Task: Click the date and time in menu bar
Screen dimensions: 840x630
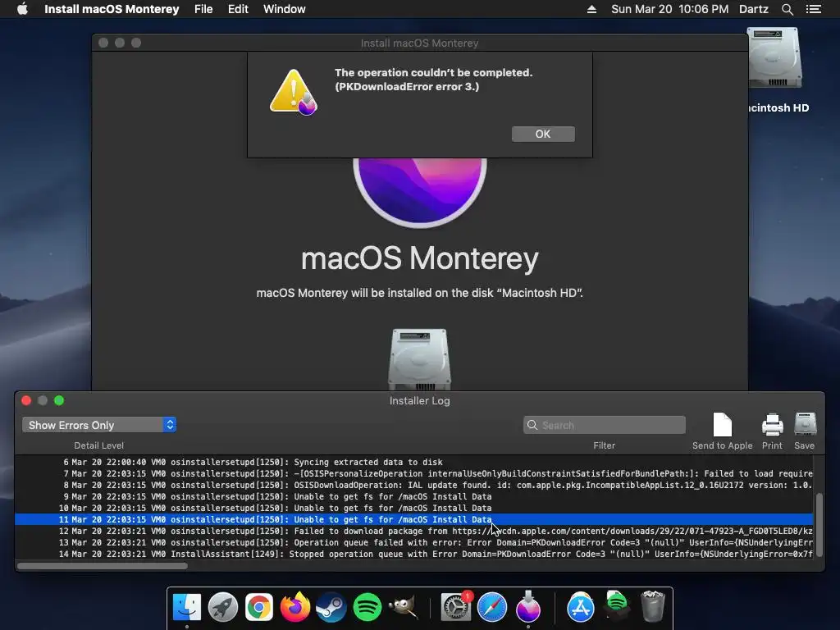Action: click(x=669, y=9)
